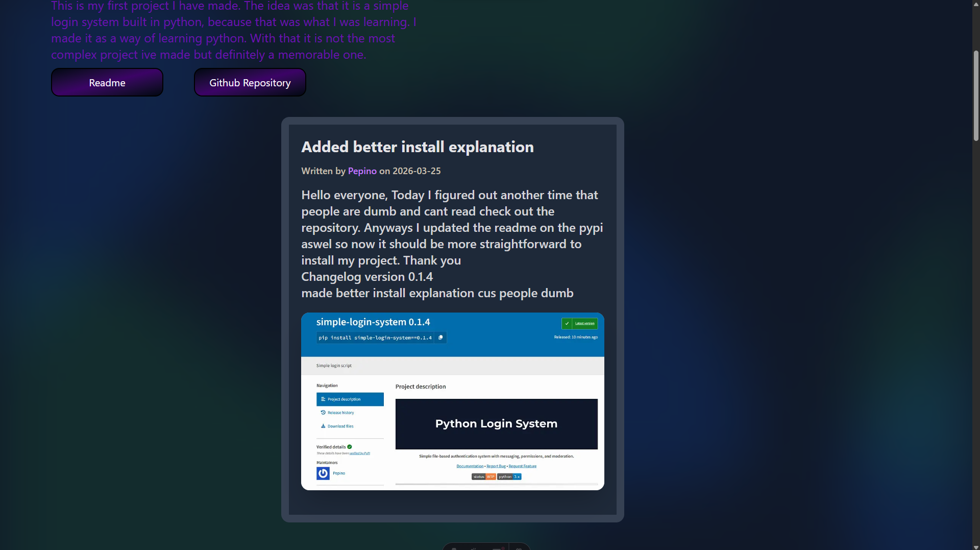Click the scrollbar down arrow
Screen dimensions: 980x550
[x=976, y=546]
